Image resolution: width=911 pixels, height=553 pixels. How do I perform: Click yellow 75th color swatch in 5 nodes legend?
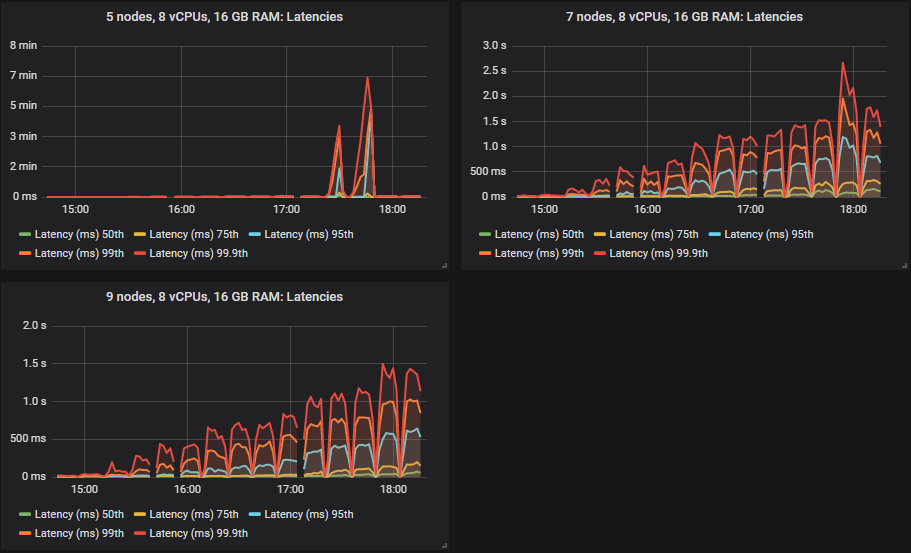pyautogui.click(x=140, y=235)
